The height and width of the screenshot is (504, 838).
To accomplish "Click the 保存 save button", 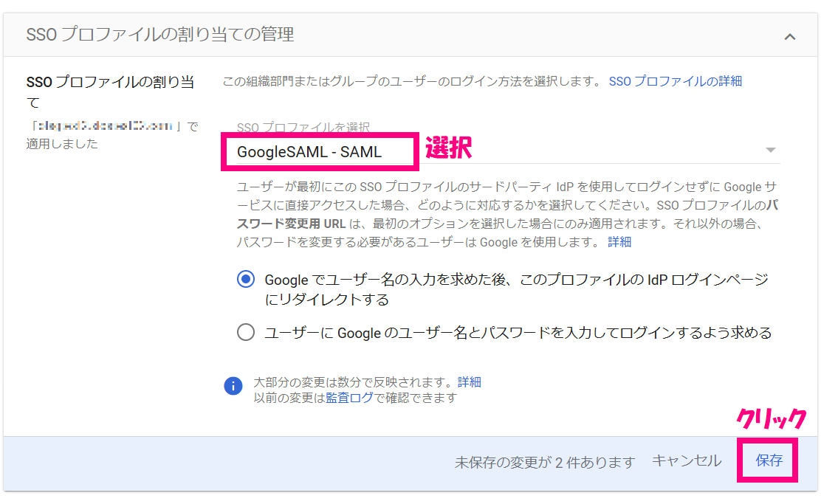I will coord(769,460).
